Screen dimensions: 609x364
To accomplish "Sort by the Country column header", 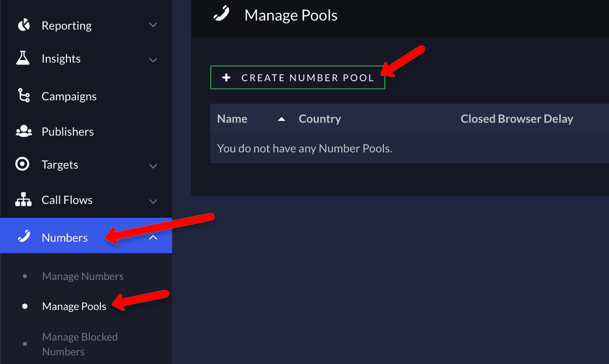I will [x=320, y=119].
